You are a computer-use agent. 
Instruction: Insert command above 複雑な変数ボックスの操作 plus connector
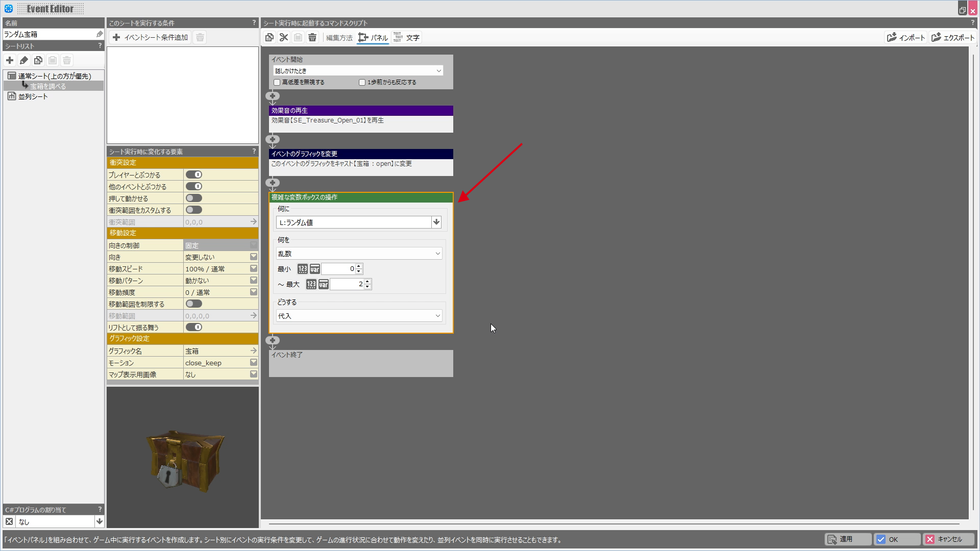tap(273, 183)
